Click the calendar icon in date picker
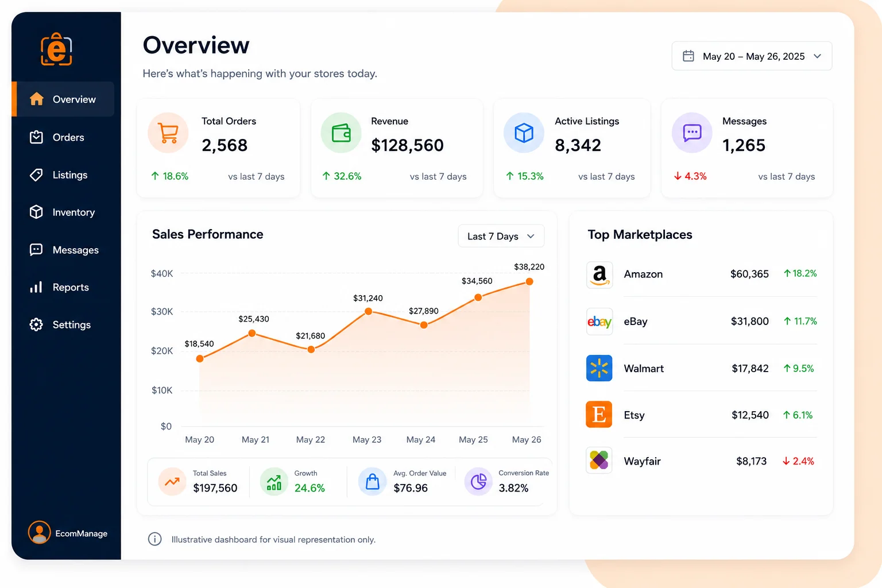Screen dimensions: 882x588 pyautogui.click(x=688, y=56)
